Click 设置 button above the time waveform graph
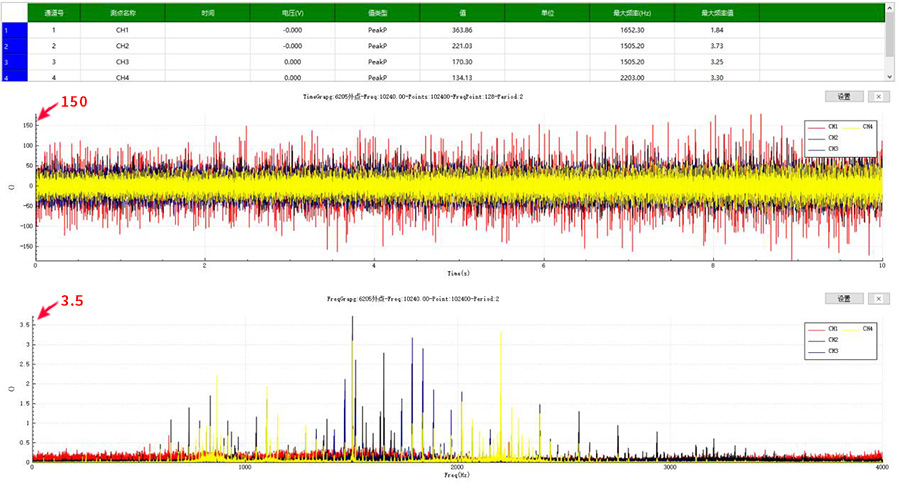 tap(843, 97)
